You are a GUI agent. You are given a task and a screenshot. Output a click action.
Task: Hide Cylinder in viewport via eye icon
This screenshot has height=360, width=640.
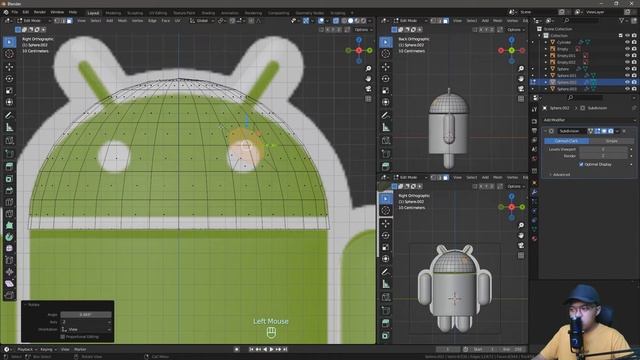point(627,42)
